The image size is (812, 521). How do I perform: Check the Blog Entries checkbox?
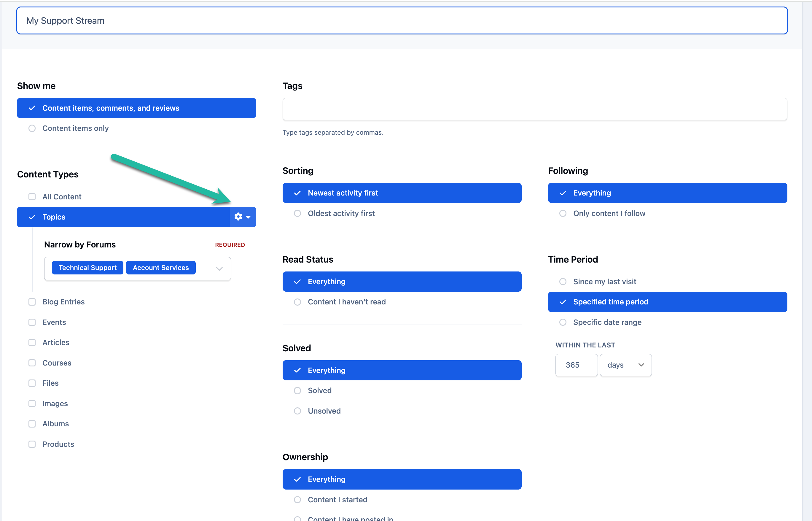click(x=32, y=302)
